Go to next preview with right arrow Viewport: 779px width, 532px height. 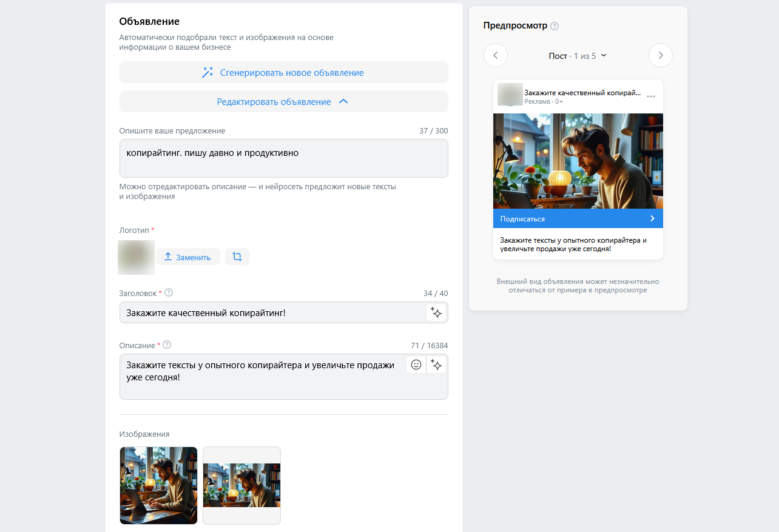click(660, 55)
